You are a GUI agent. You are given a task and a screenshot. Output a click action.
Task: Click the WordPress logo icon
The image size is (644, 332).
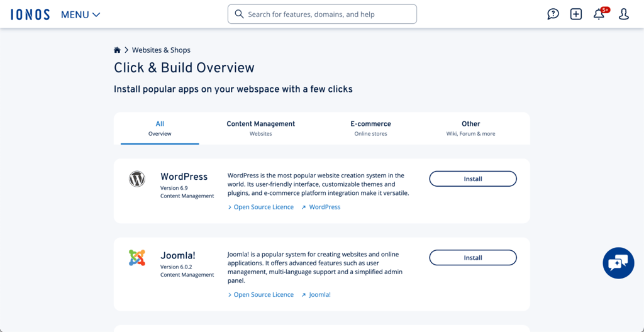pyautogui.click(x=136, y=179)
